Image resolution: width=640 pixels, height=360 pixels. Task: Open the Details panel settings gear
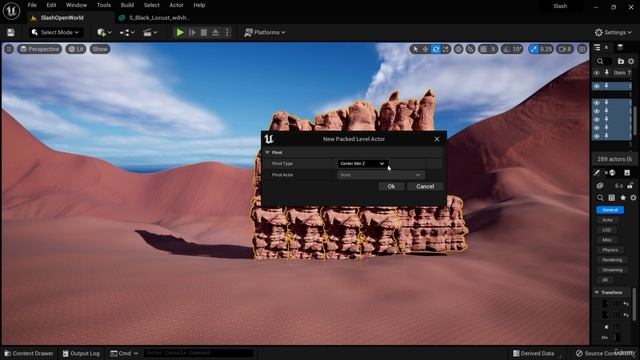[633, 198]
